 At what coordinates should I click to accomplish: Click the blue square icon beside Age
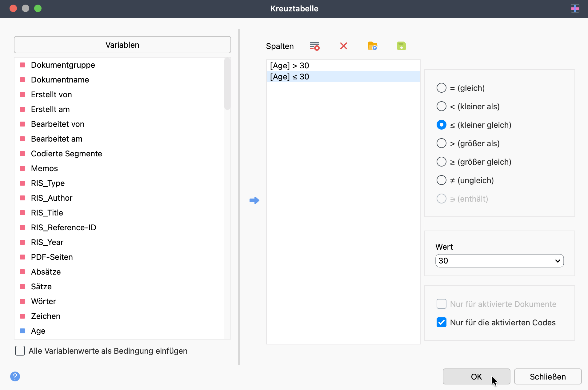(22, 331)
